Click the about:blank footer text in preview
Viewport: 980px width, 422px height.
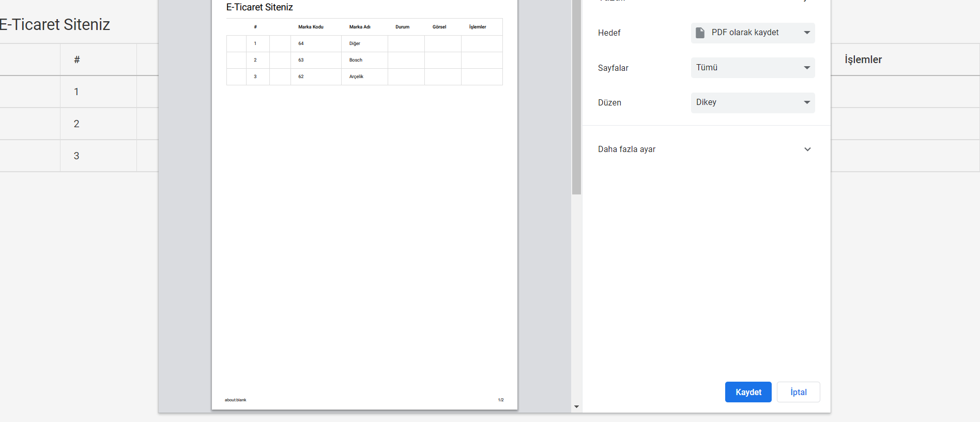tap(235, 400)
